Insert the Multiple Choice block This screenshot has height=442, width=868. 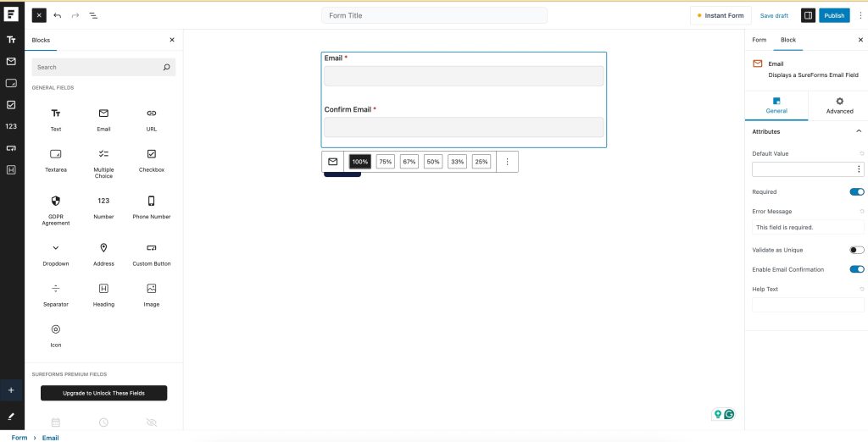103,161
